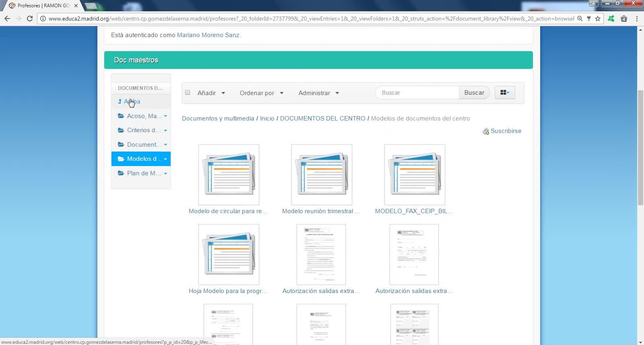Click the Arriba link text
The width and height of the screenshot is (644, 345).
coord(132,102)
